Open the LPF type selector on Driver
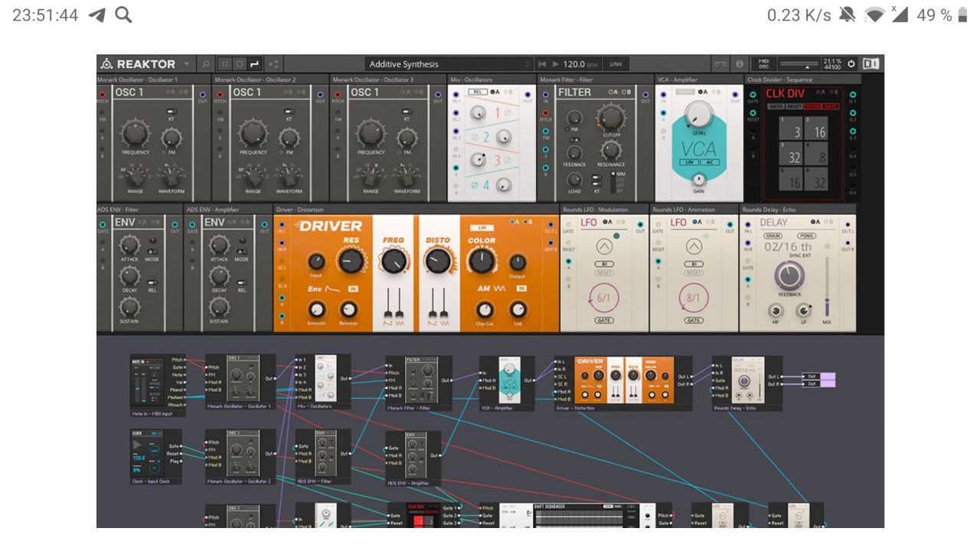The width and height of the screenshot is (980, 551). pos(482,228)
